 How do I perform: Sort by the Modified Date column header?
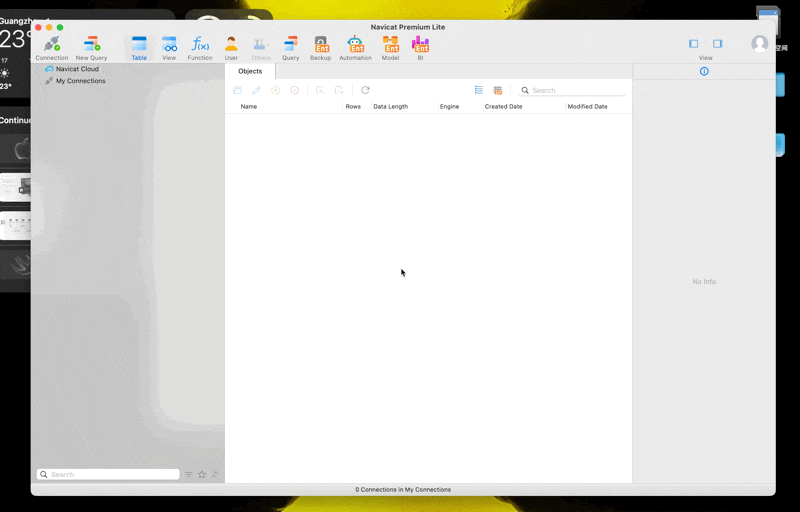pos(587,107)
